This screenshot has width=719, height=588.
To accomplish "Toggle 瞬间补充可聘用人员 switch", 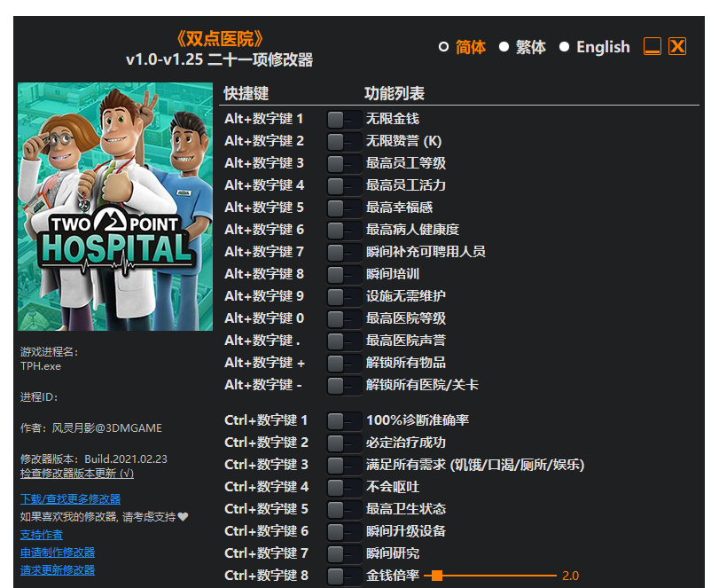I will (344, 252).
